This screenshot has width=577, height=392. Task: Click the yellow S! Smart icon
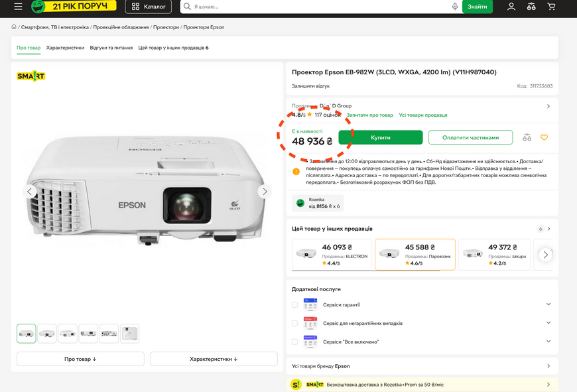click(296, 385)
